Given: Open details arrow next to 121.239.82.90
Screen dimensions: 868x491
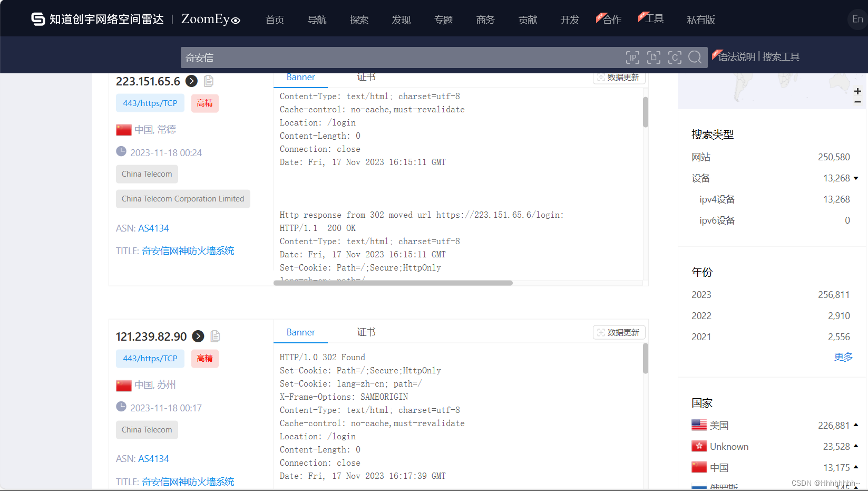Looking at the screenshot, I should tap(198, 336).
